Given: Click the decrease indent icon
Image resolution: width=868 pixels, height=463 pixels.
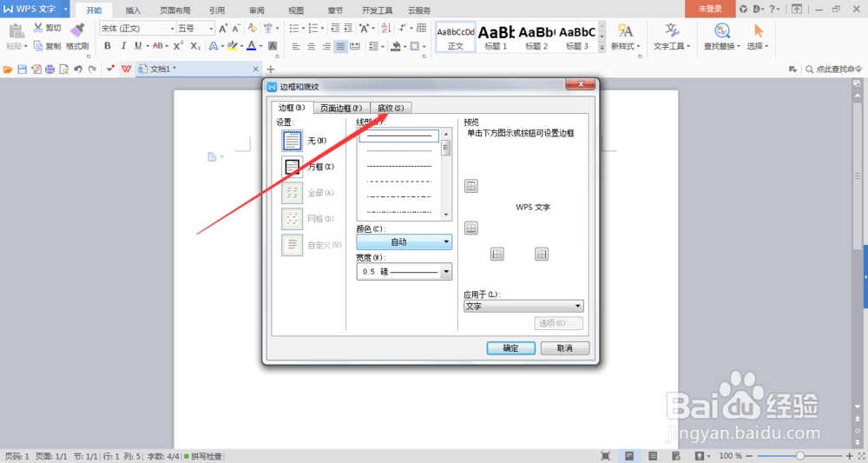Looking at the screenshot, I should click(335, 29).
